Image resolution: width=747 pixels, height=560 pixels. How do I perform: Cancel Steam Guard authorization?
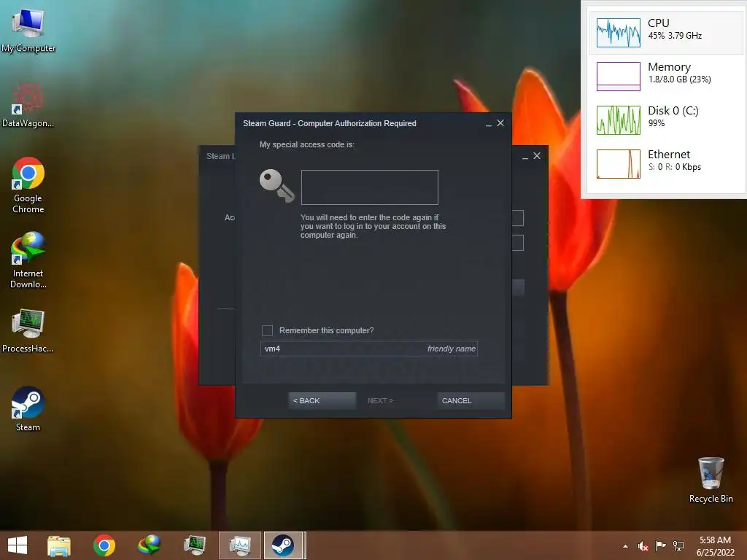471,400
